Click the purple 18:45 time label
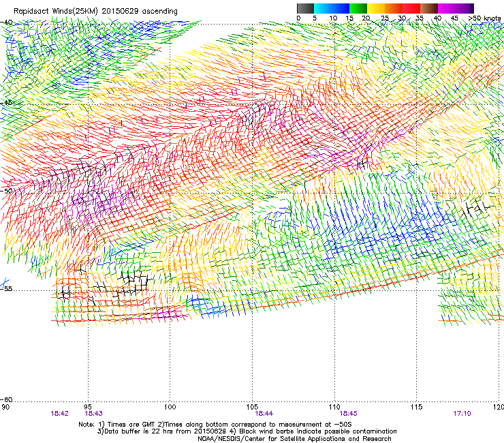Viewport: 504px width, 443px height. point(349,414)
